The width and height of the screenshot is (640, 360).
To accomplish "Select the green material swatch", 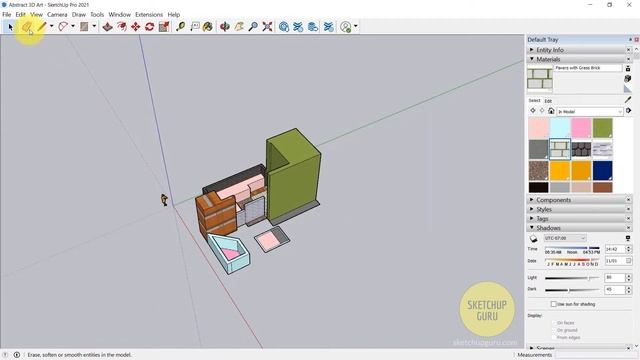I will (602, 128).
